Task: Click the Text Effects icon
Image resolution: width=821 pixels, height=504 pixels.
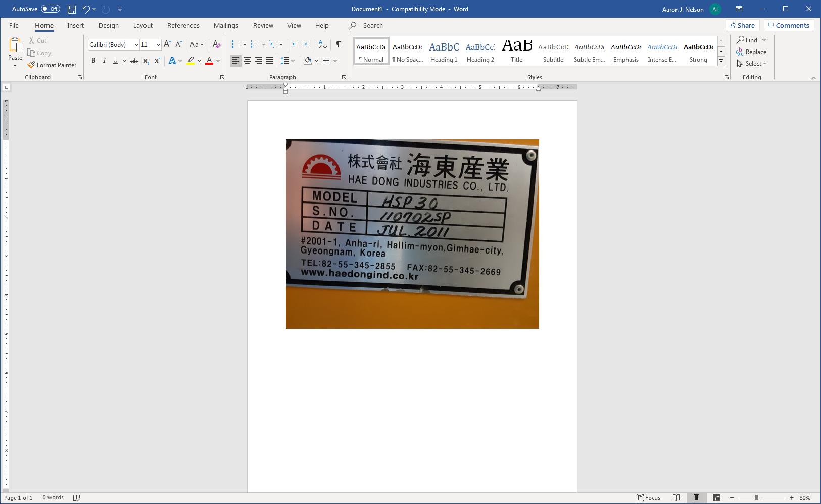Action: coord(172,61)
